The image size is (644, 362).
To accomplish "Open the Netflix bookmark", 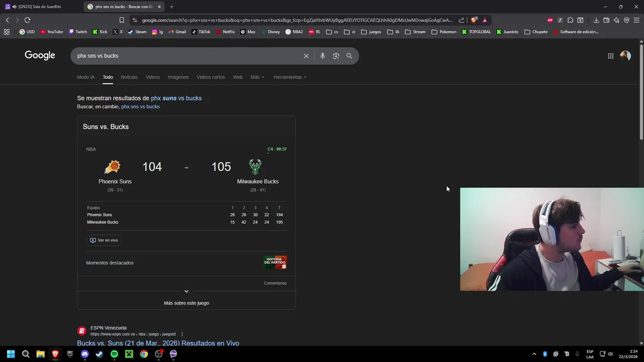I will [225, 32].
